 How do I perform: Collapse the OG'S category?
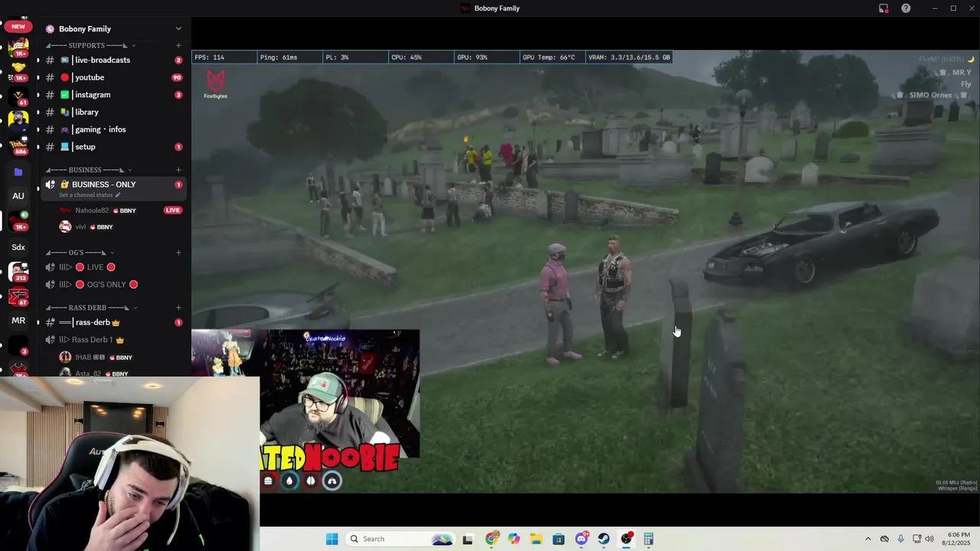[80, 253]
